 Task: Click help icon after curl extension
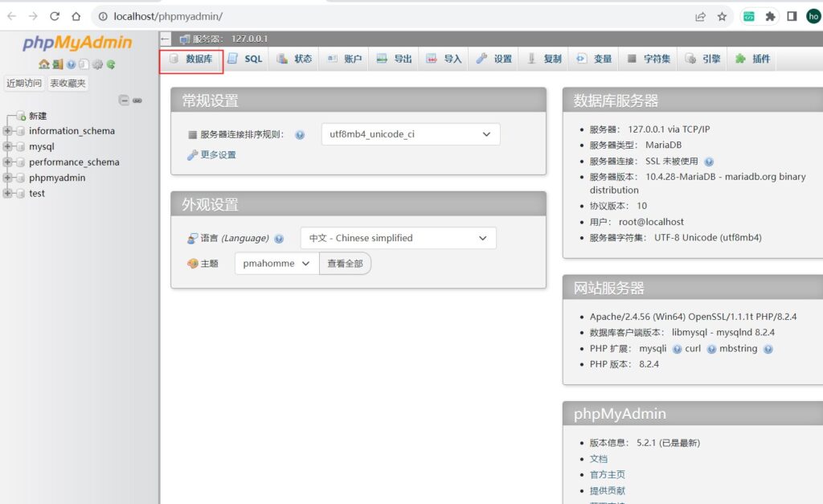tap(711, 349)
